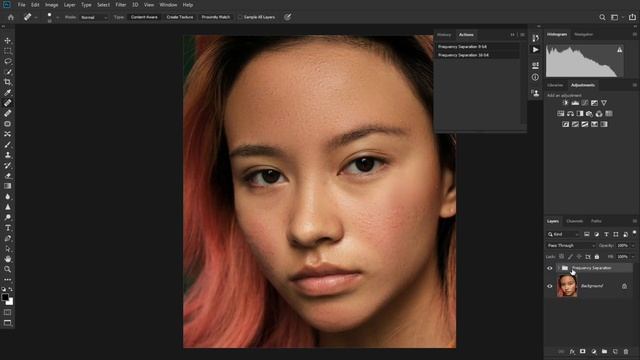Select the Lasso tool
640x360 pixels.
[7, 61]
